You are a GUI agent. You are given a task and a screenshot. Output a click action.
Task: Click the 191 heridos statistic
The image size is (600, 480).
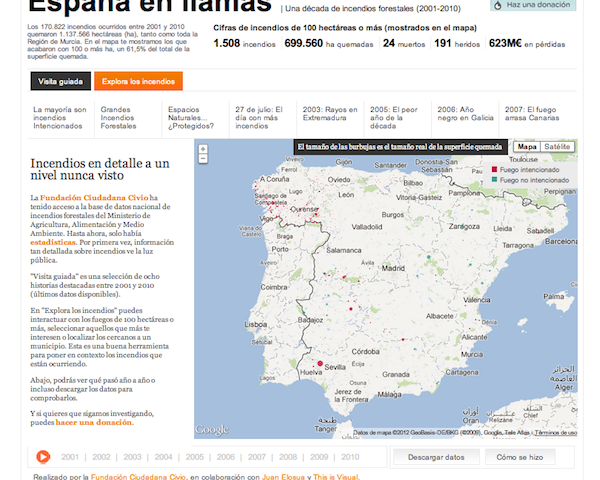(457, 43)
